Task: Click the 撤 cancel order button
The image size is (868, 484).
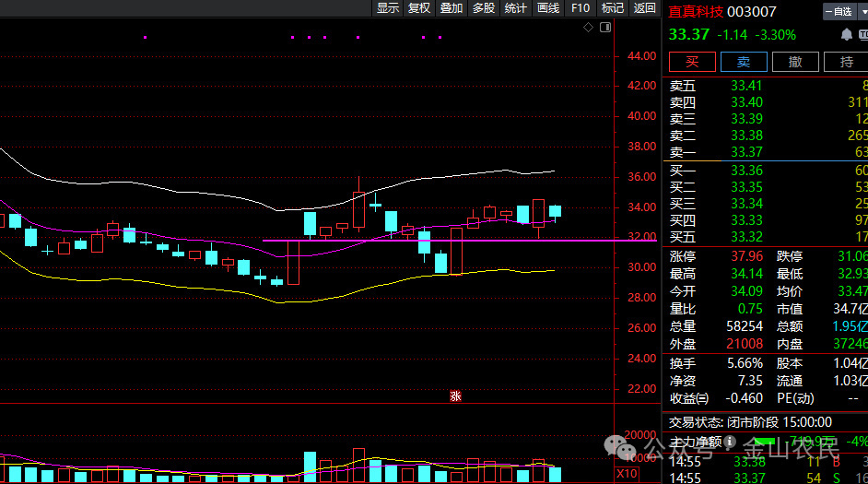Action: [795, 62]
